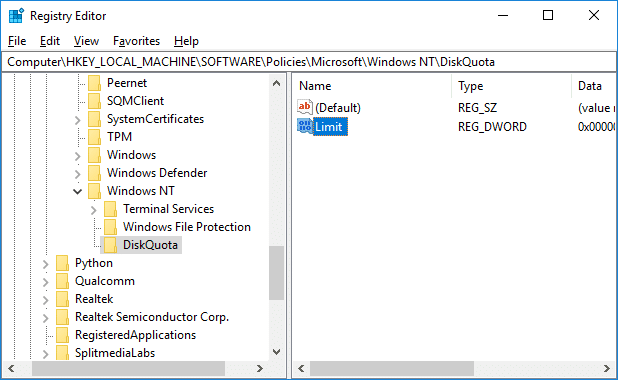Click the 0x0000 data cell for Limit
The image size is (618, 380).
click(x=596, y=127)
